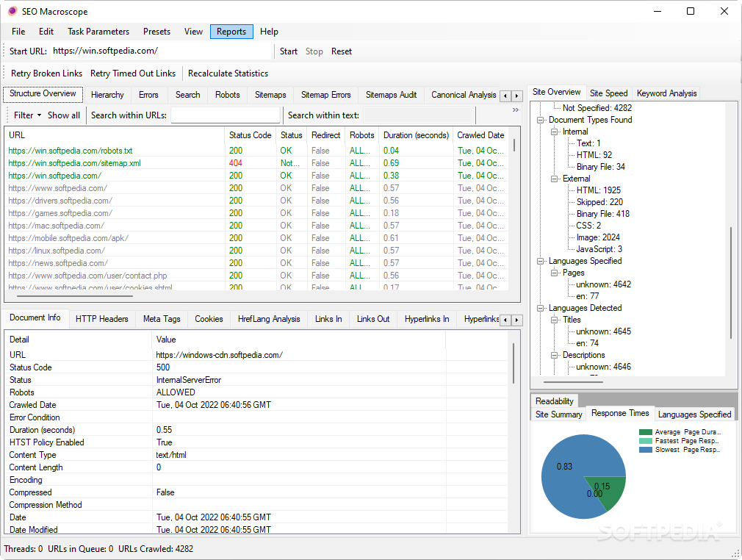Click the SEO Macroscope app icon

click(12, 11)
